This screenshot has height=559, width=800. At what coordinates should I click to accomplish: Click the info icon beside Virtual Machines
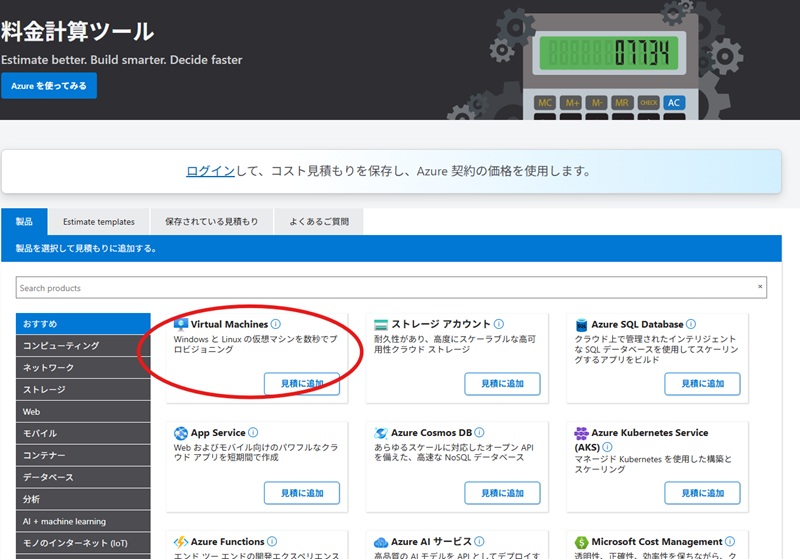click(x=276, y=325)
